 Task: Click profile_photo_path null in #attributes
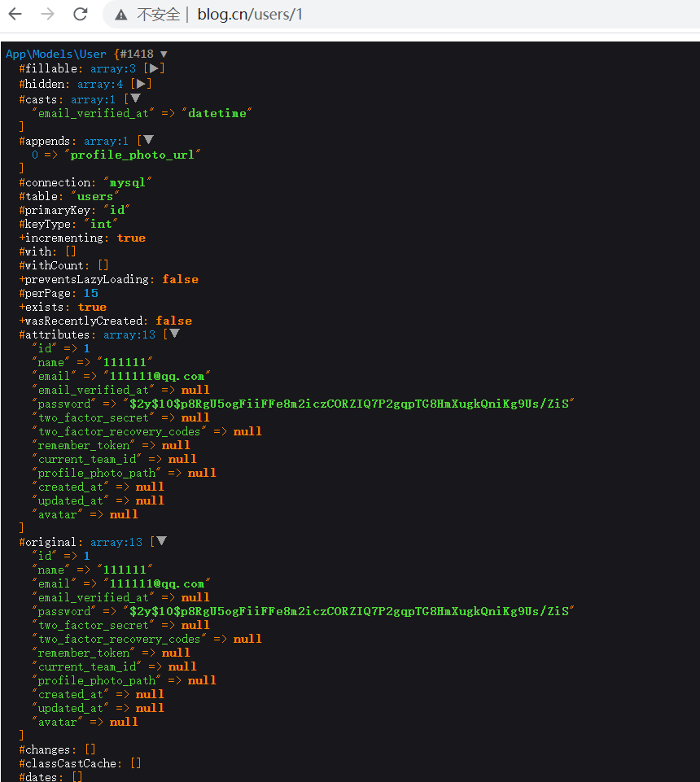click(202, 473)
